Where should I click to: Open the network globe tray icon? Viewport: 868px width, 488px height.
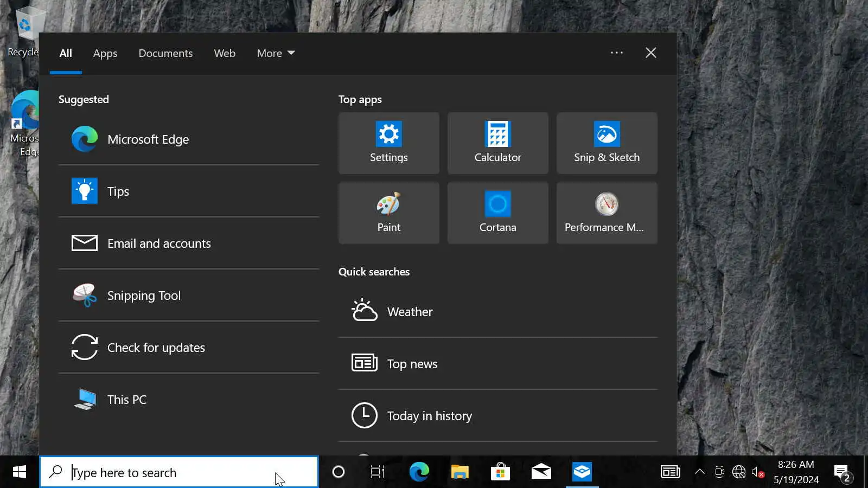[739, 472]
